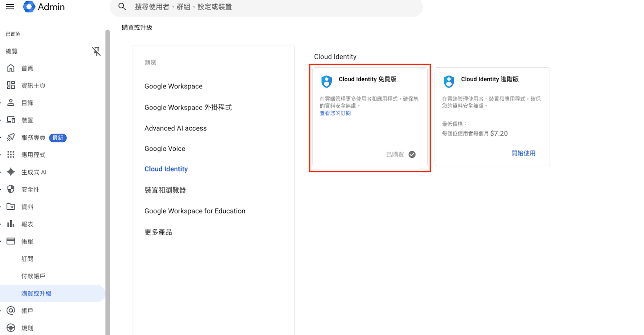644x335 pixels.
Task: Click 開始使用 on Cloud Identity 進階版
Action: (x=523, y=153)
